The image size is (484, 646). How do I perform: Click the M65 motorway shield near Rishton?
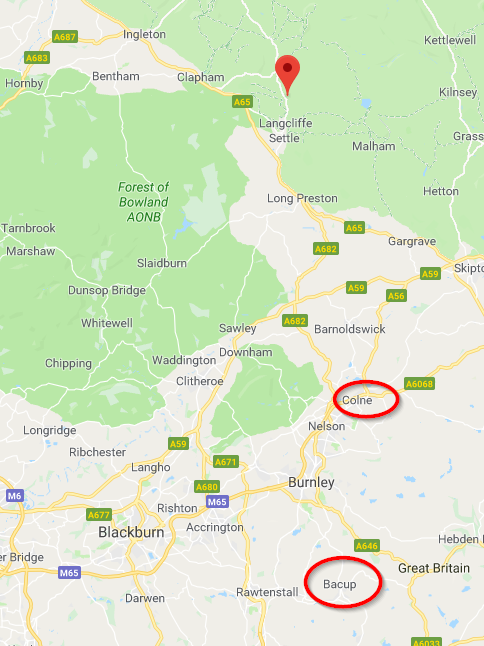pyautogui.click(x=217, y=502)
